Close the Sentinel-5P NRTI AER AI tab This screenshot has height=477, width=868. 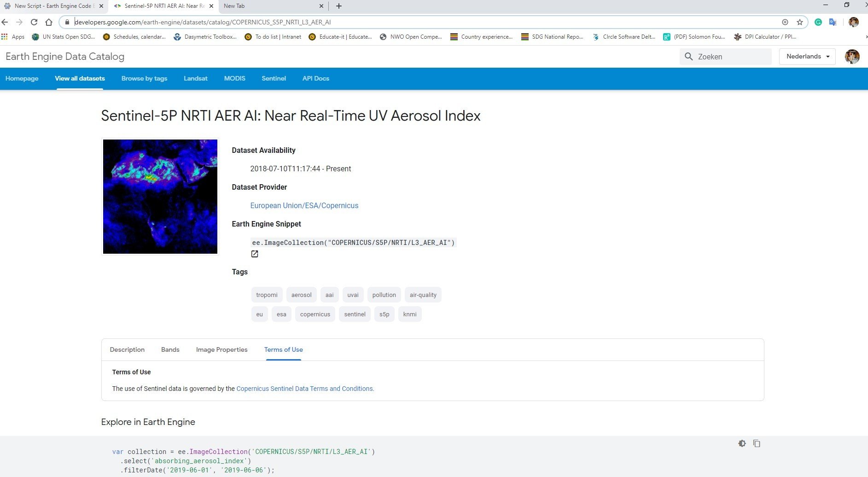[x=211, y=6]
